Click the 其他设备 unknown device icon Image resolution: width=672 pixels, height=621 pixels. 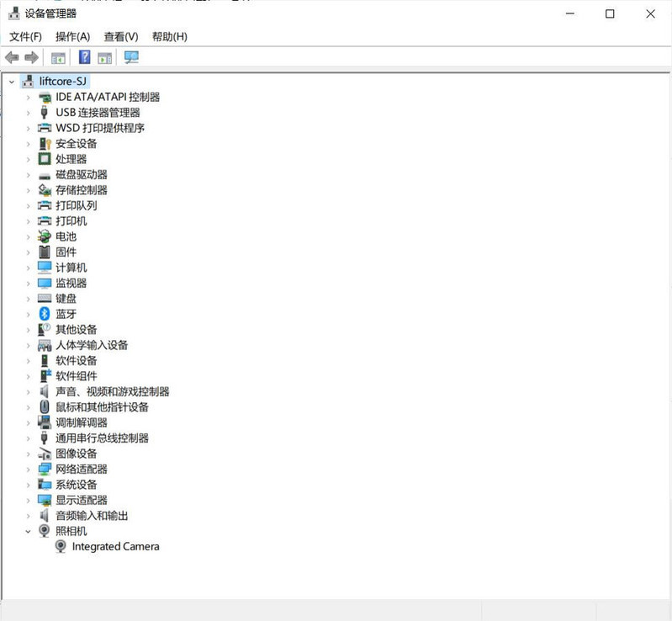[x=45, y=329]
